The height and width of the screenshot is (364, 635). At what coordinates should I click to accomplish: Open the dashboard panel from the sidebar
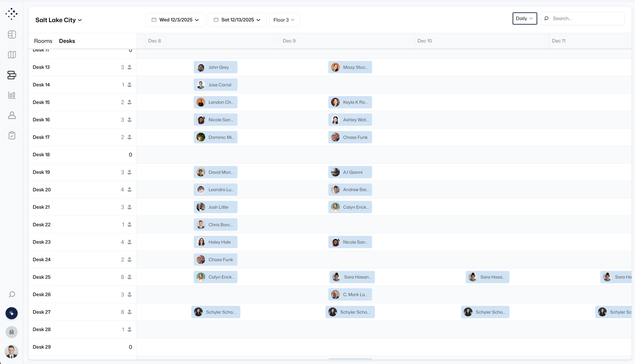pos(12,34)
